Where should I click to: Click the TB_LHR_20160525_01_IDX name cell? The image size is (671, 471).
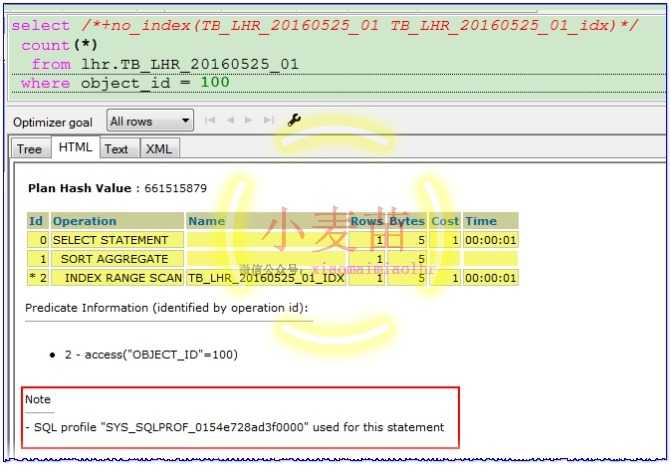click(266, 278)
